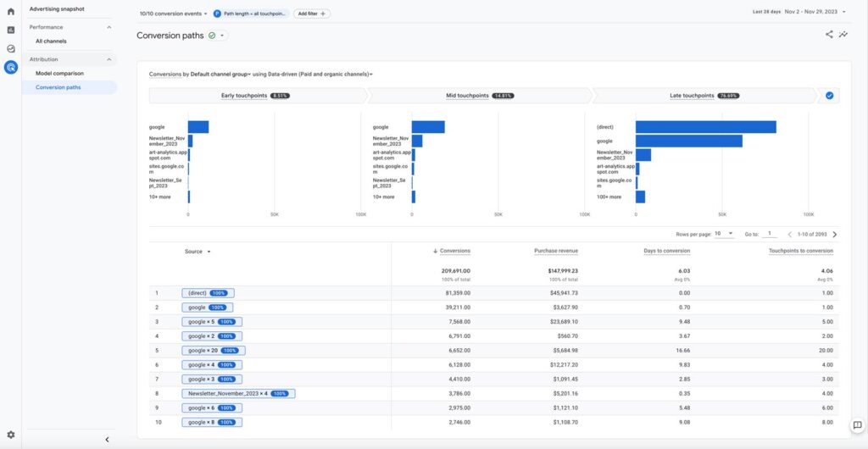This screenshot has height=449, width=868.
Task: Select Model comparison in the sidebar
Action: coord(59,73)
